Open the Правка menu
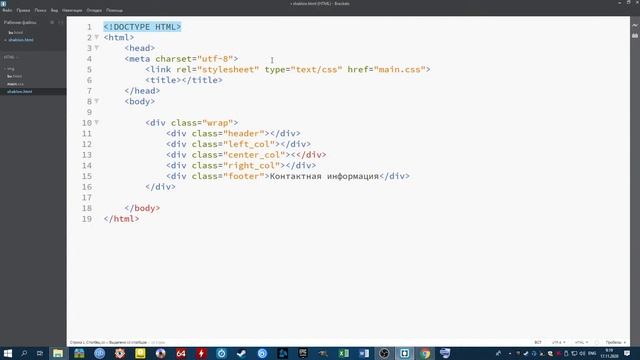 (x=23, y=10)
